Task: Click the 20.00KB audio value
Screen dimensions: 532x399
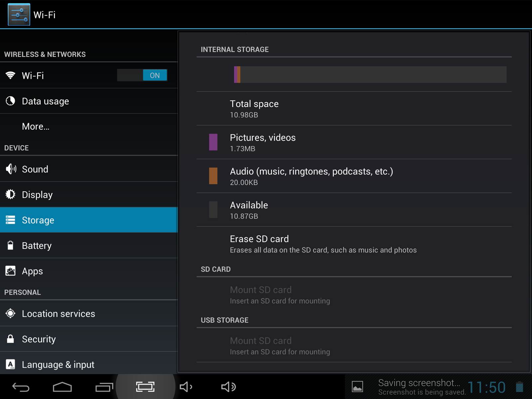Action: tap(244, 183)
